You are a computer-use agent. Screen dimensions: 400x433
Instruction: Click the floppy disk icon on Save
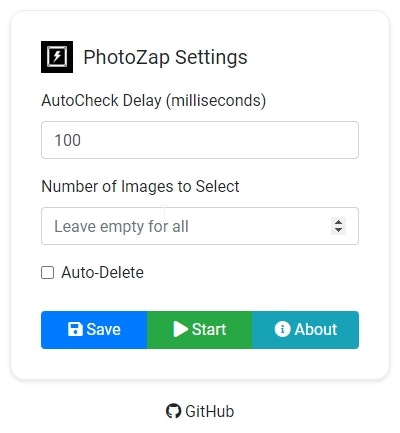click(x=75, y=329)
